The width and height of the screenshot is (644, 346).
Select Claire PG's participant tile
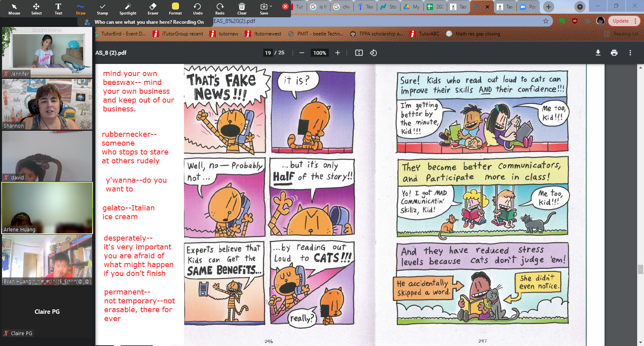point(47,312)
